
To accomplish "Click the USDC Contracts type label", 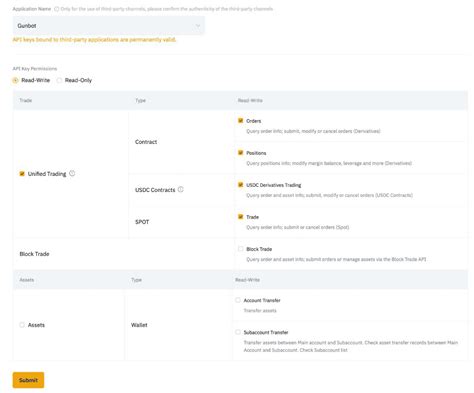I will point(155,190).
